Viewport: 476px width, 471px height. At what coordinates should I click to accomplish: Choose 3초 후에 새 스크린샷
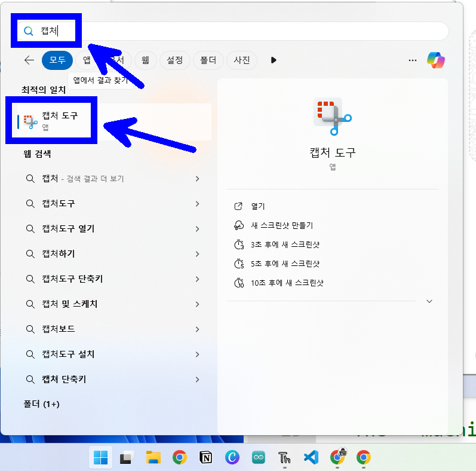pos(285,244)
